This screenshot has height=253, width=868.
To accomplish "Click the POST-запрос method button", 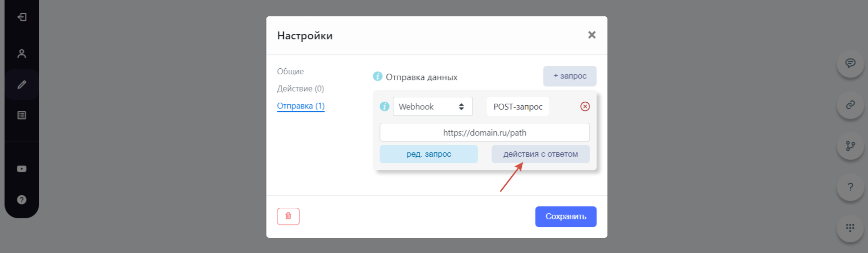I will point(518,107).
